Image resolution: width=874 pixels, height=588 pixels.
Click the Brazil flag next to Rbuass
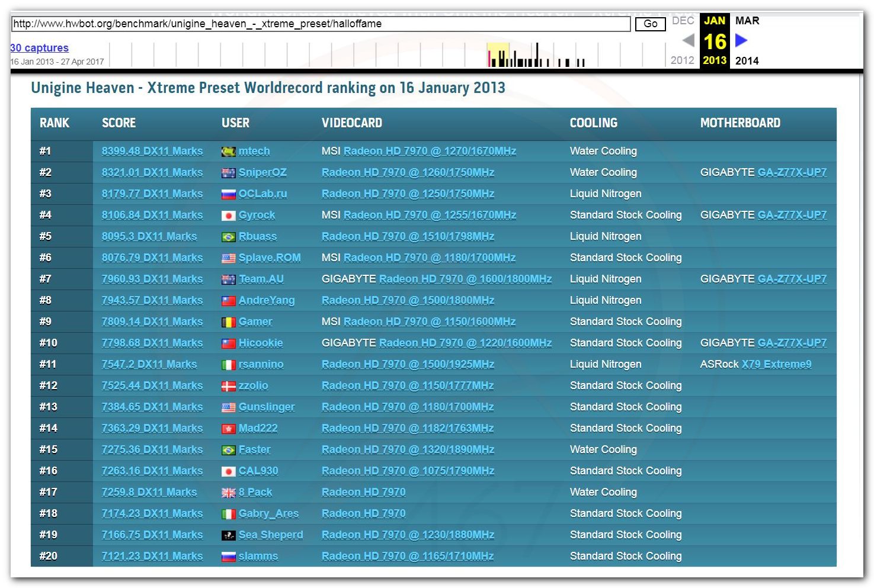[228, 237]
